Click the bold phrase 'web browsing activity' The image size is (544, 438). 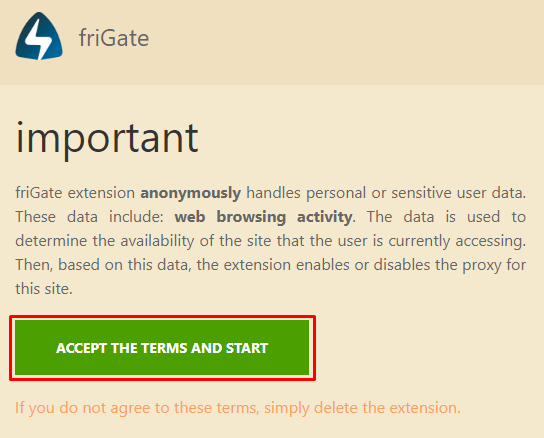coord(263,217)
